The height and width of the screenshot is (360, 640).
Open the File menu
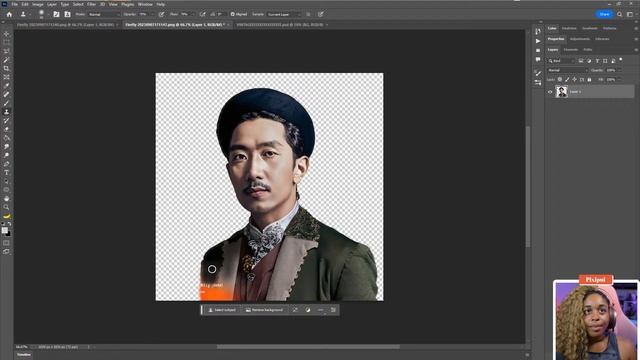(15, 4)
